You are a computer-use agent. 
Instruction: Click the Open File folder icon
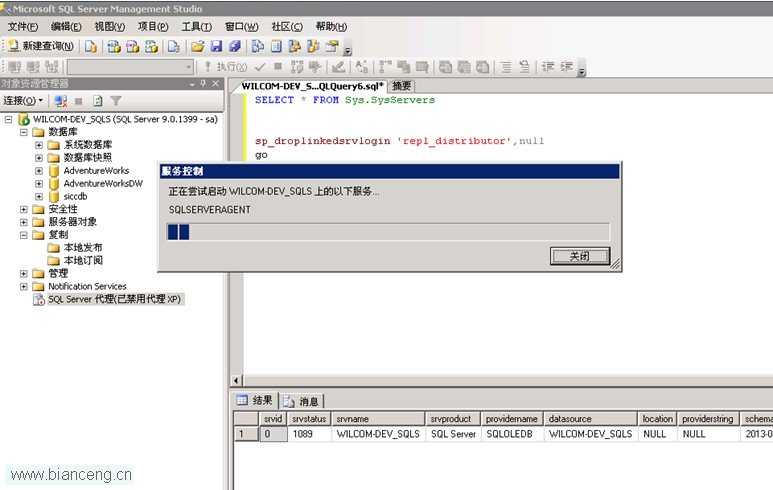click(x=198, y=46)
